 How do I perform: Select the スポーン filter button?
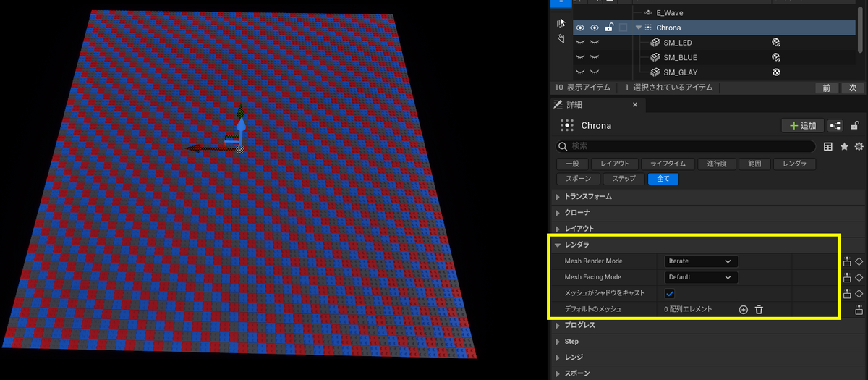click(578, 179)
